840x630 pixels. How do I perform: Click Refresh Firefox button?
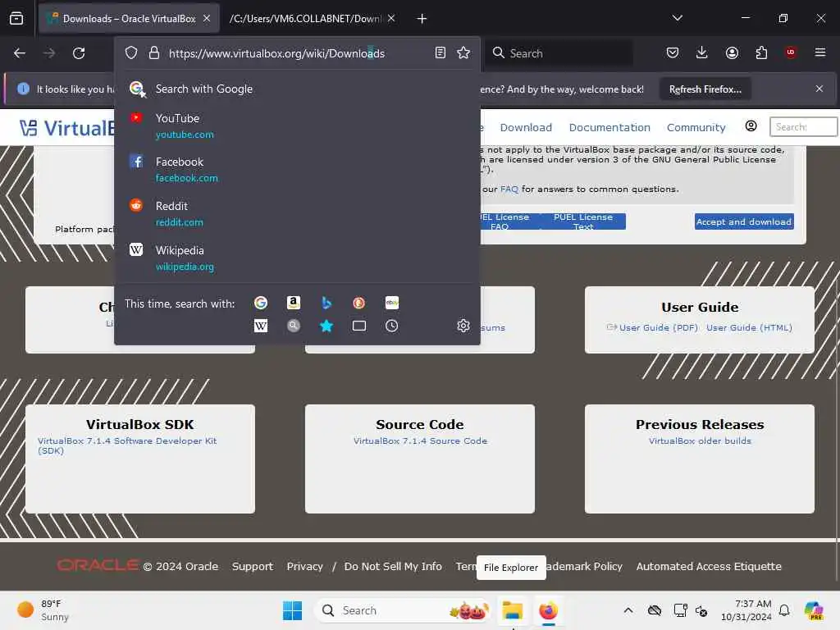pos(705,89)
